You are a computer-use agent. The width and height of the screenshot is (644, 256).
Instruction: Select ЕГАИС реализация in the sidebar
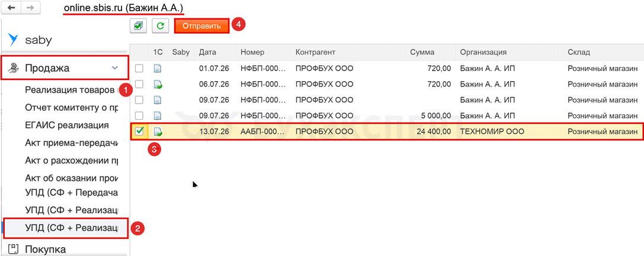click(67, 125)
